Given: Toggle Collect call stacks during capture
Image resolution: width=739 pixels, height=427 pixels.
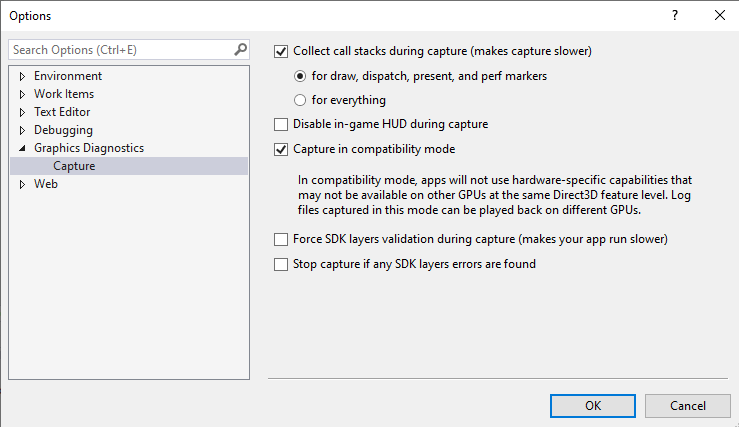Looking at the screenshot, I should coord(281,50).
